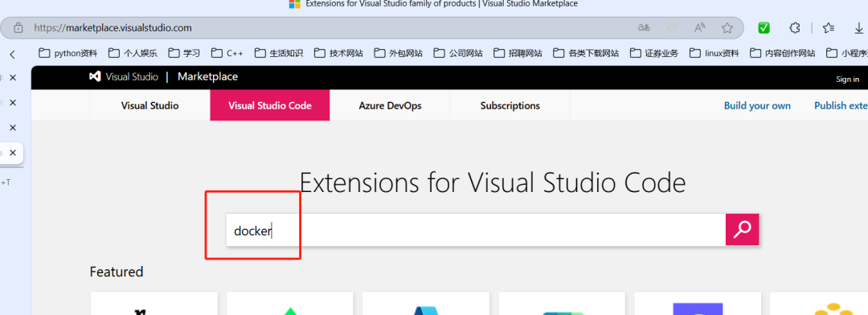The height and width of the screenshot is (315, 868).
Task: Open the C++ bookmark folder
Action: click(x=227, y=53)
